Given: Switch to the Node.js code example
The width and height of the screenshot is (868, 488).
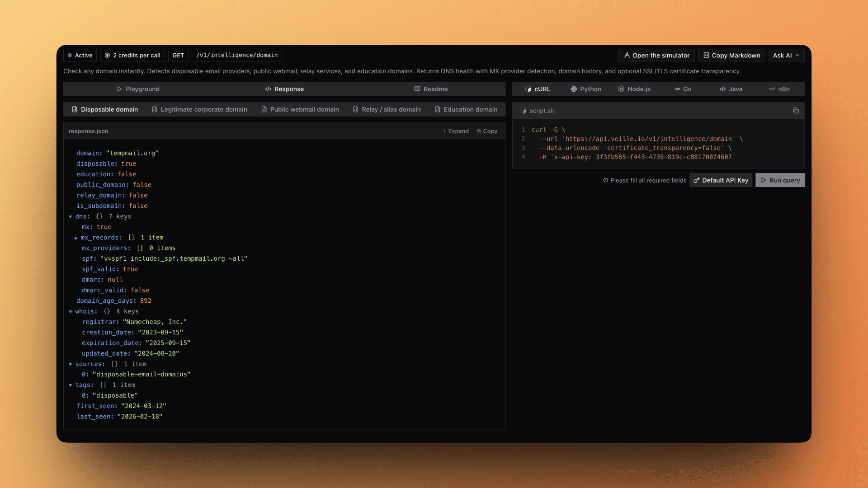Looking at the screenshot, I should tap(634, 89).
